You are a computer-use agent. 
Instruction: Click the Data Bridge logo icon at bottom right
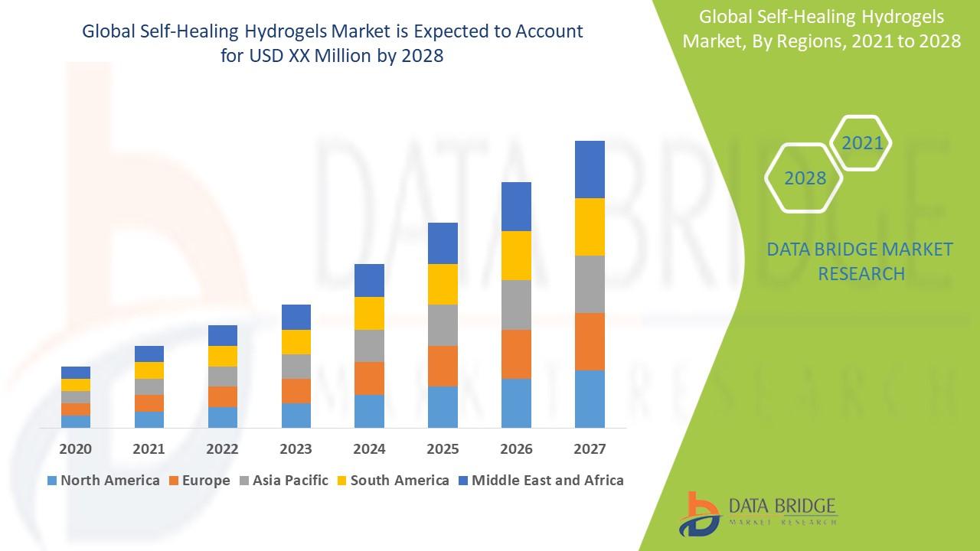click(x=698, y=514)
